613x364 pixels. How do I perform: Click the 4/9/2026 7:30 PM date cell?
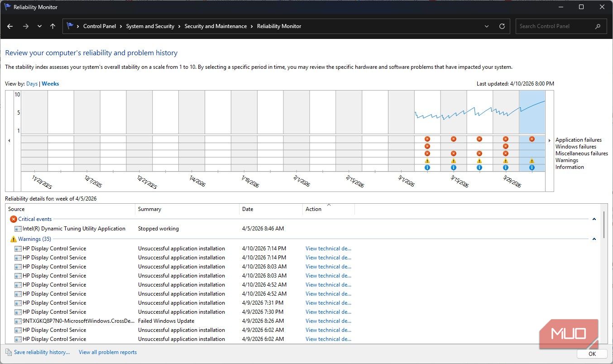[263, 312]
